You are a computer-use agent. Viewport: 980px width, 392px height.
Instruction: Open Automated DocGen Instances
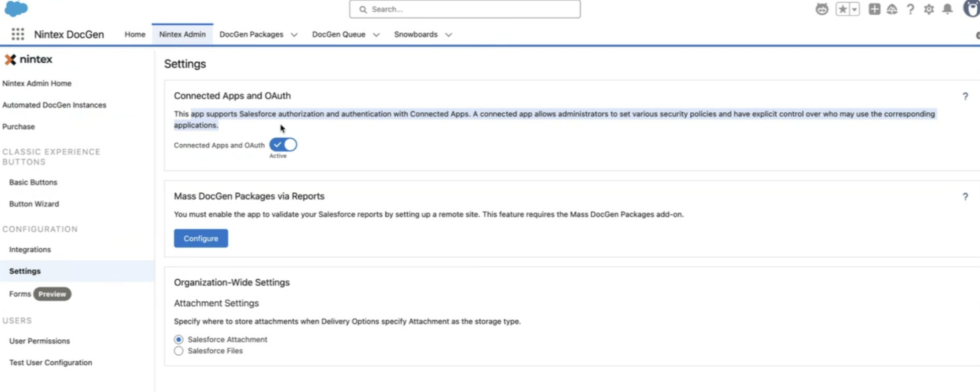click(54, 105)
